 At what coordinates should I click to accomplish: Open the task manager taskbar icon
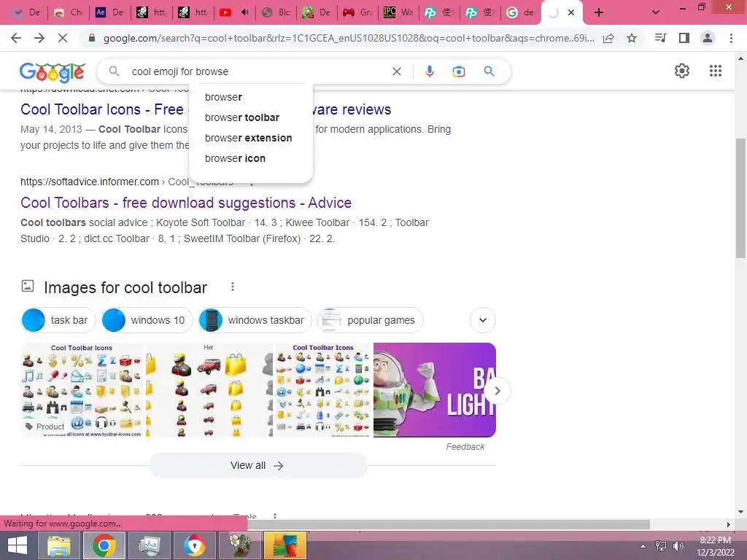click(x=150, y=545)
